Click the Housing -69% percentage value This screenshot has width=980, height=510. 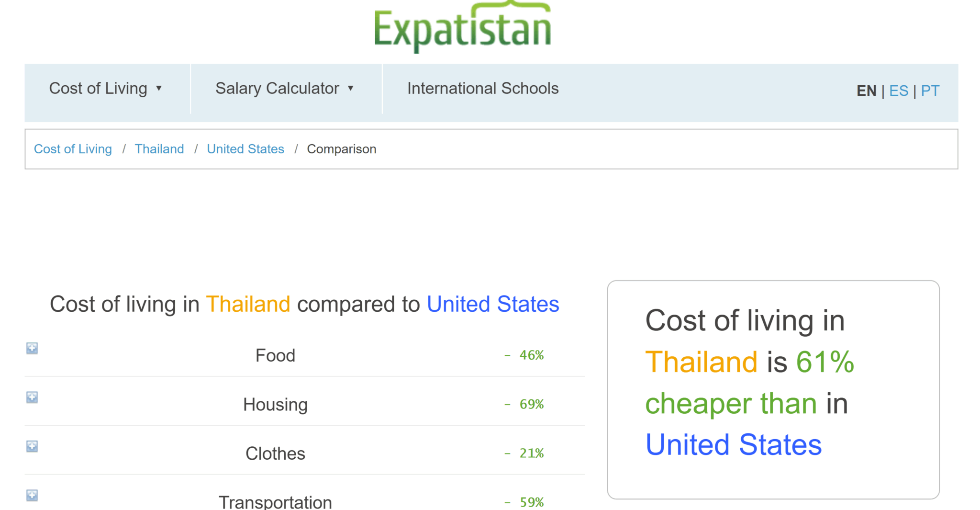[524, 404]
